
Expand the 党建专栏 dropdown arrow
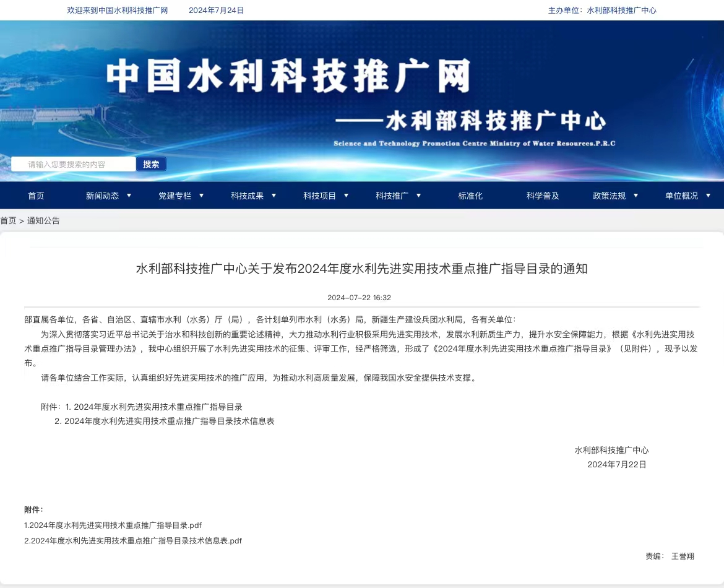pyautogui.click(x=201, y=196)
